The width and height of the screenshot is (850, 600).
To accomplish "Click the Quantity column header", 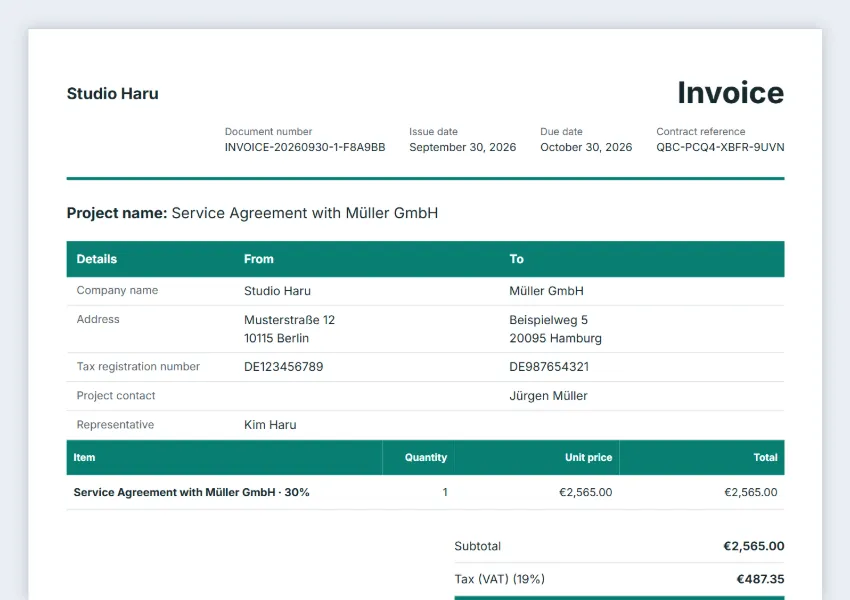I will [x=426, y=457].
